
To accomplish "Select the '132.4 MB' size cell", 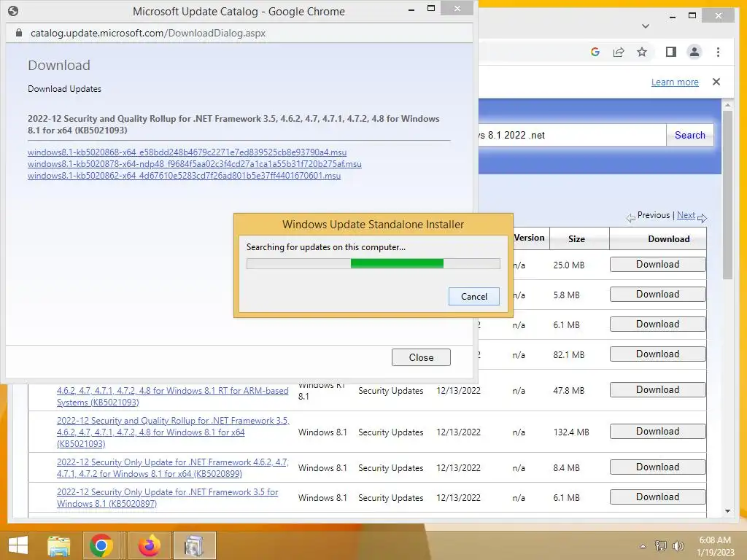I will [571, 432].
